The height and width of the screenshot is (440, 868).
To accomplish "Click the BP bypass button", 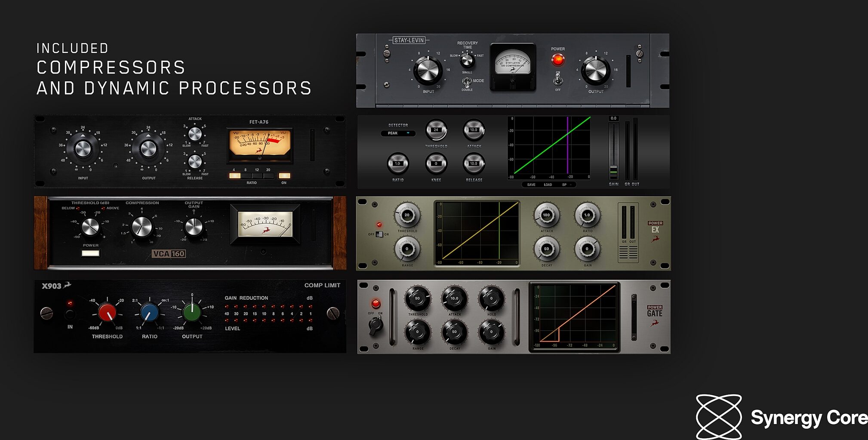I will (564, 185).
